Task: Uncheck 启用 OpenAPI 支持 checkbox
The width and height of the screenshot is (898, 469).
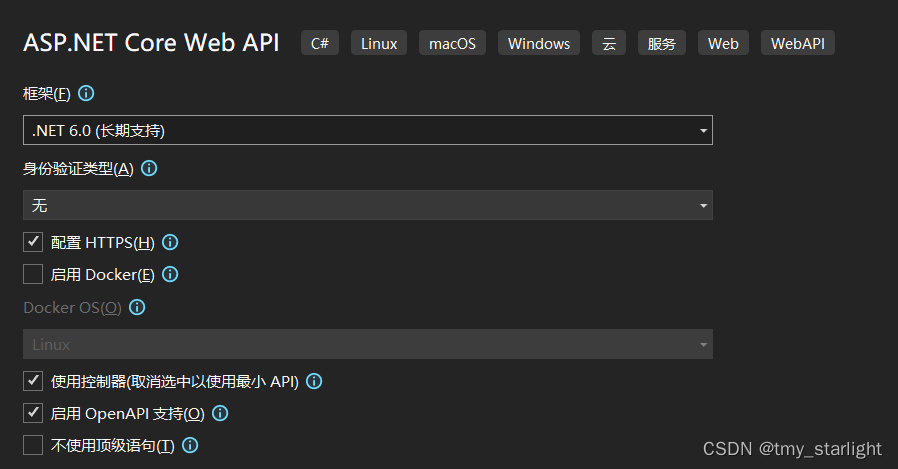Action: click(x=33, y=413)
